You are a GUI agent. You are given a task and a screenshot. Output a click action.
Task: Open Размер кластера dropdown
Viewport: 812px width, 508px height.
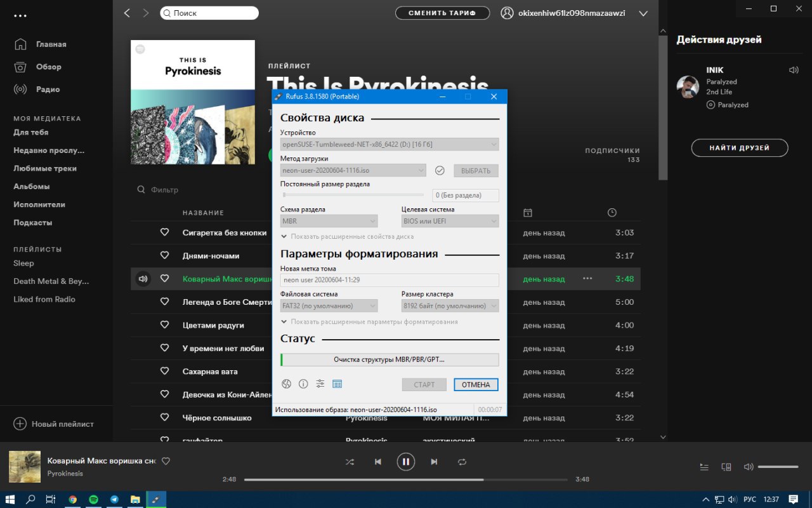tap(450, 305)
